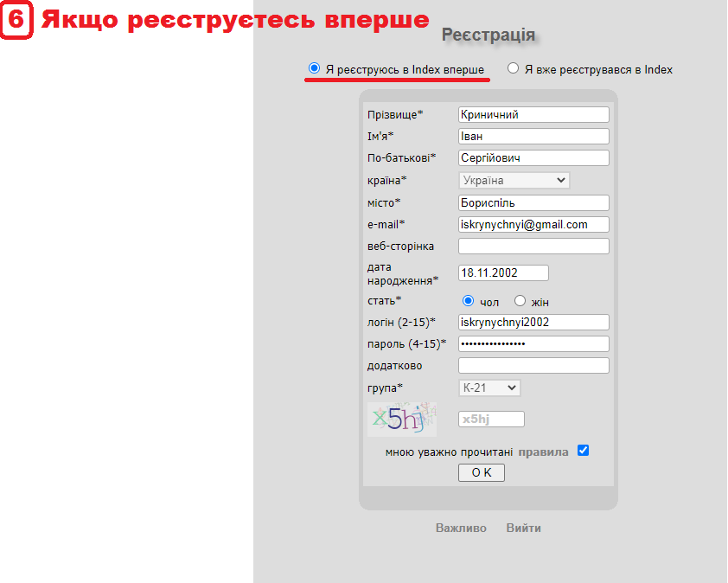This screenshot has width=728, height=583.
Task: Click the 'Важливо' link
Action: pyautogui.click(x=461, y=528)
